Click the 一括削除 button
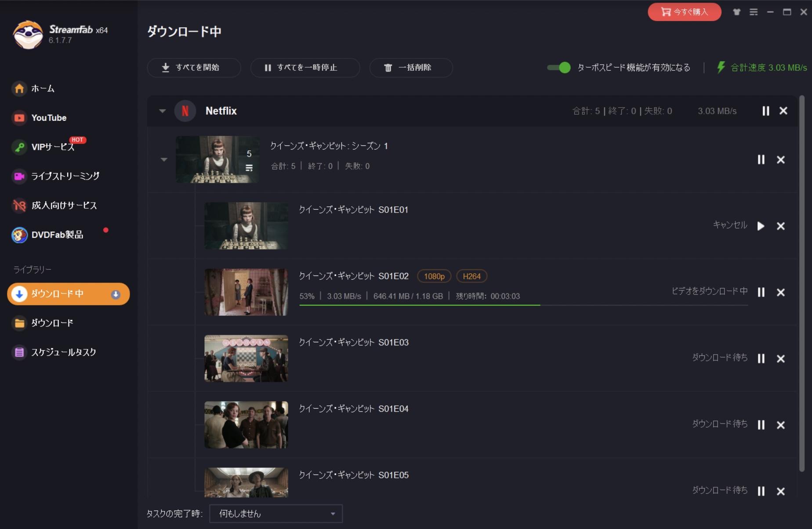Screen dimensions: 812x529 411,68
